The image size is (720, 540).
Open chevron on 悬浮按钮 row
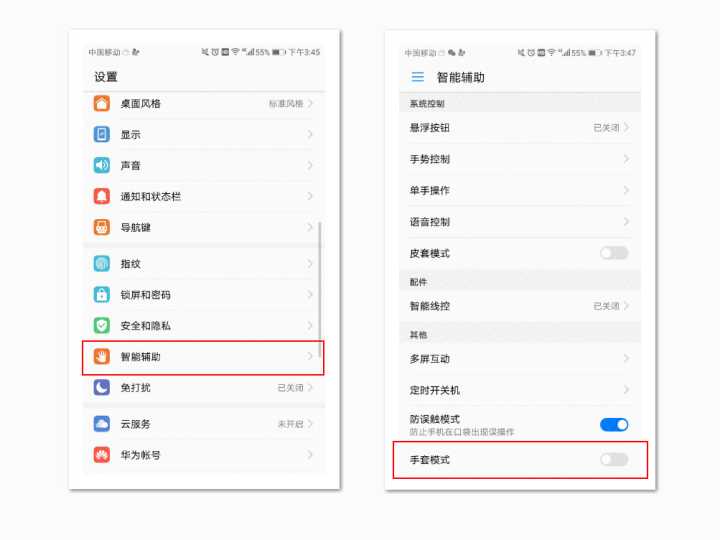pos(626,127)
